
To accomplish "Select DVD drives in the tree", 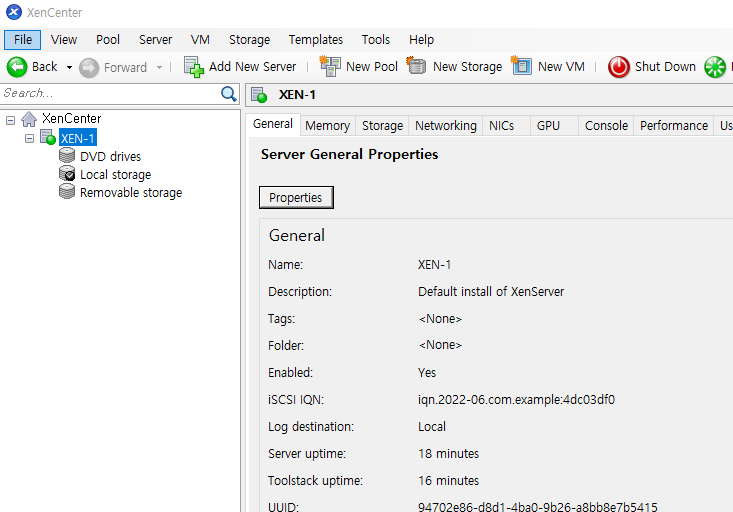I will (x=110, y=157).
